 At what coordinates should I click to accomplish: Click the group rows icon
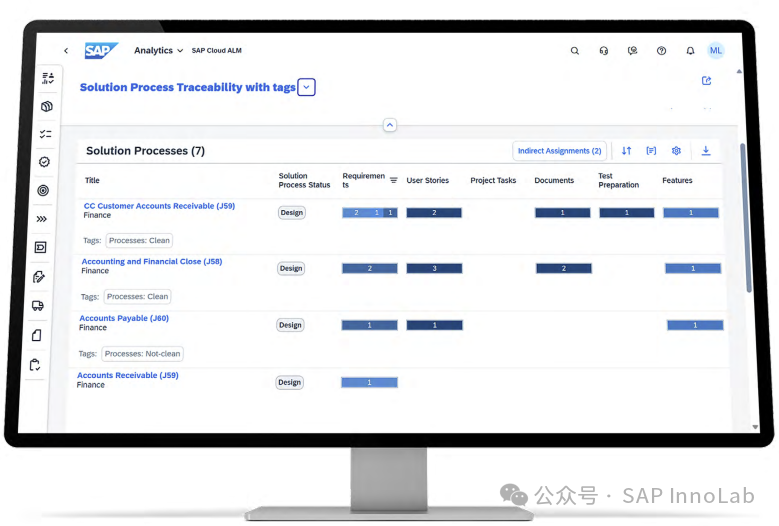click(651, 151)
